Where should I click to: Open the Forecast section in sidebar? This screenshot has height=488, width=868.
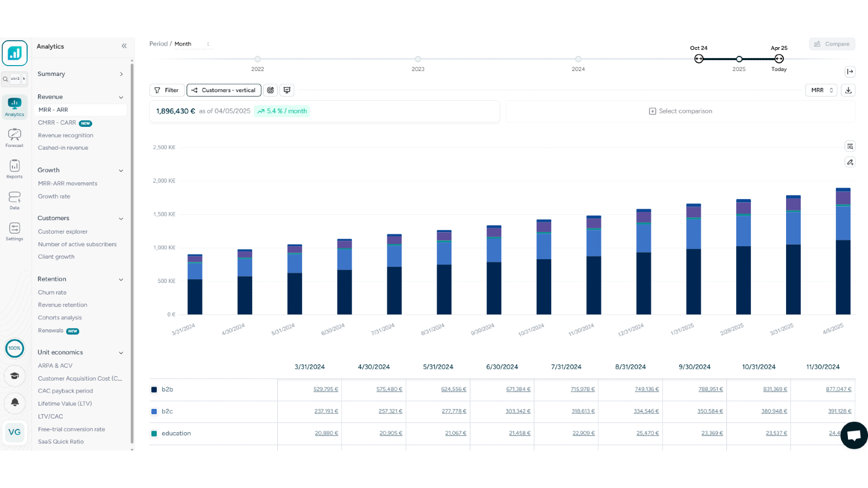[x=15, y=138]
